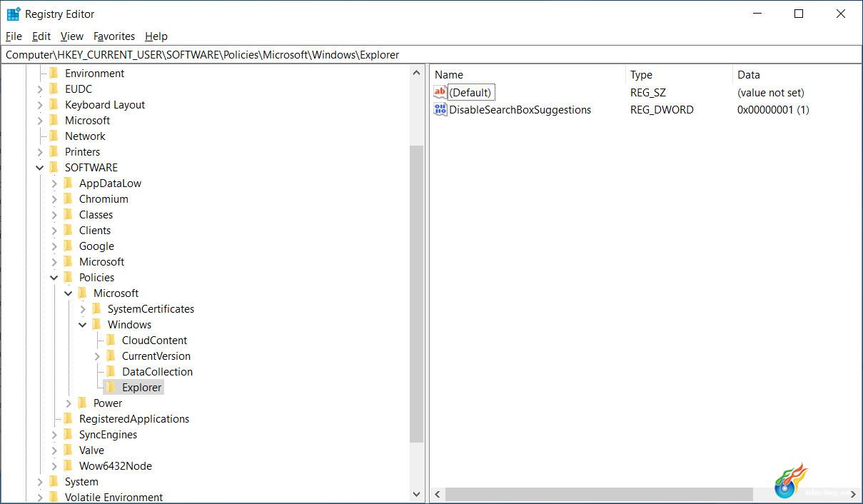Open the Favorites menu
The image size is (863, 504).
(x=114, y=36)
